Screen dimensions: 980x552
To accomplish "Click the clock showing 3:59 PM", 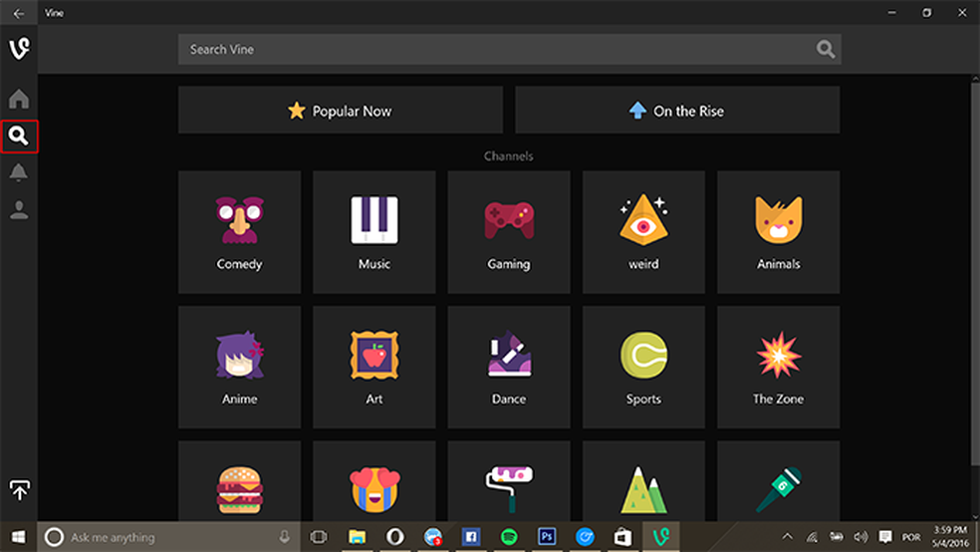I will [950, 537].
